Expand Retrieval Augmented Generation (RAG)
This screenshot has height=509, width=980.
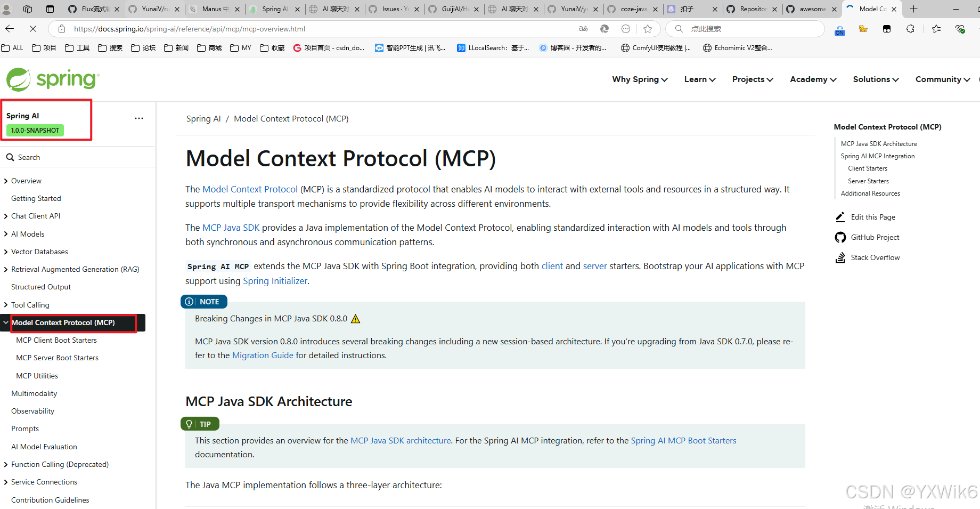[6, 270]
